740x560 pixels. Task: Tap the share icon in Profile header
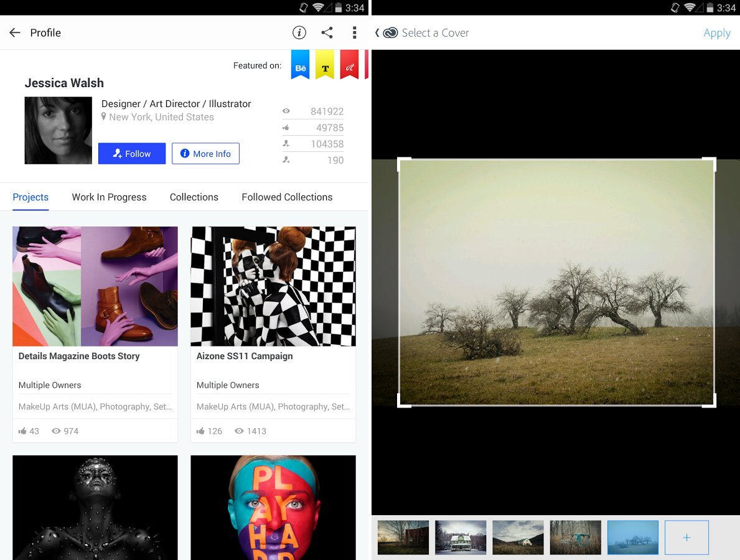(327, 32)
